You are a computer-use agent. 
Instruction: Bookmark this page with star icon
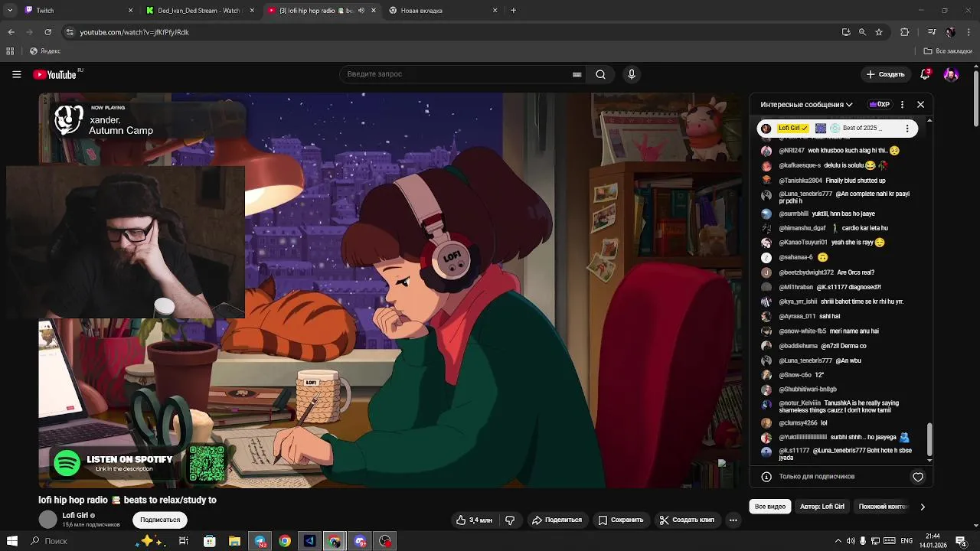pos(879,32)
